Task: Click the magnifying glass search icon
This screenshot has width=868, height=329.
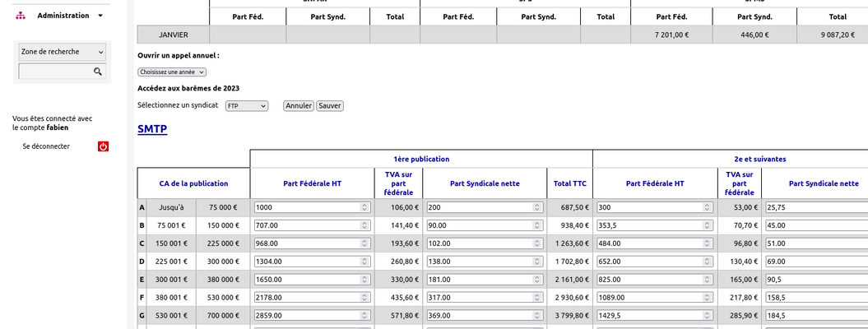Action: tap(98, 72)
